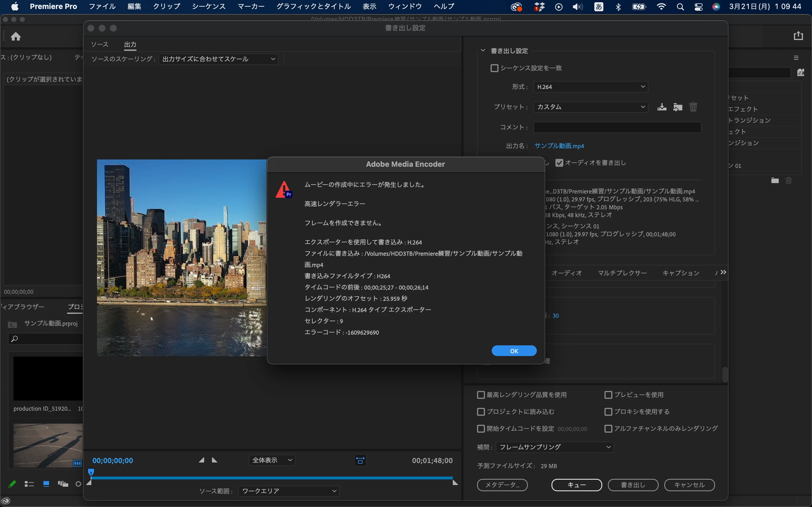Open the 形式 H.264 dropdown
Screen dimensions: 812x507
pos(591,87)
